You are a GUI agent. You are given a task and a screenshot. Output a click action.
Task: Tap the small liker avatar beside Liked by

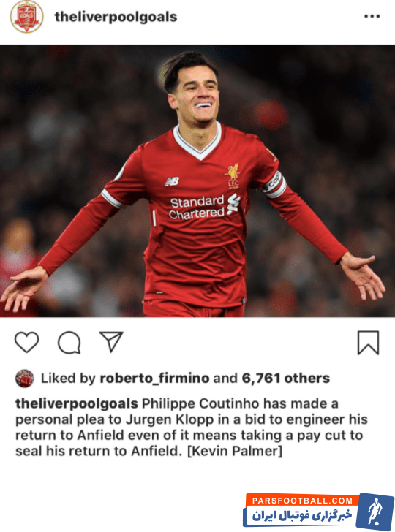coord(24,379)
